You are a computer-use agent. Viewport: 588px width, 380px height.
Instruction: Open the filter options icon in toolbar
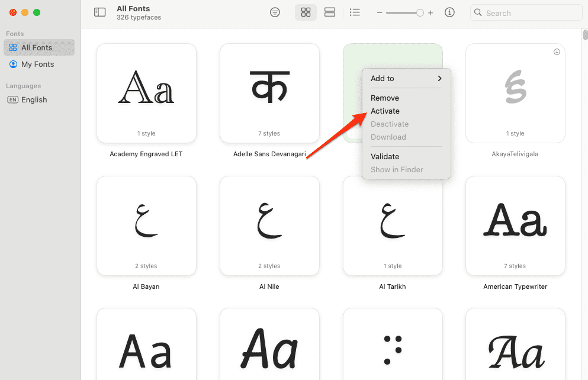275,12
